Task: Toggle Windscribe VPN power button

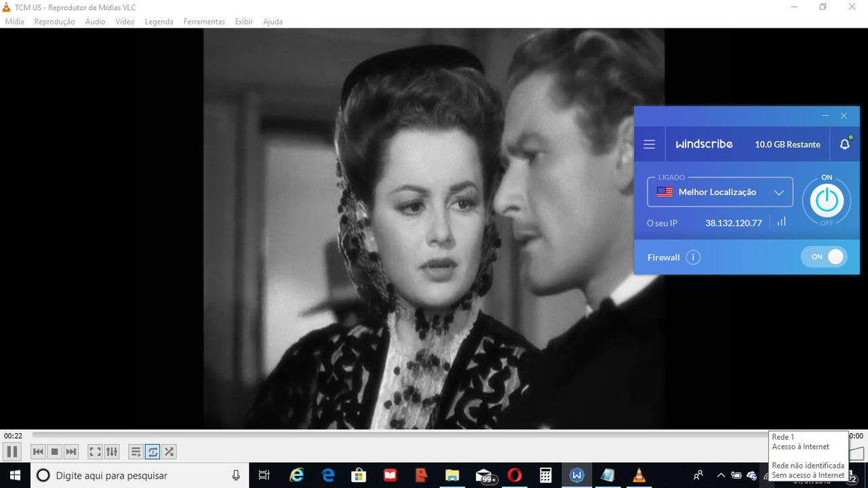Action: pos(827,201)
